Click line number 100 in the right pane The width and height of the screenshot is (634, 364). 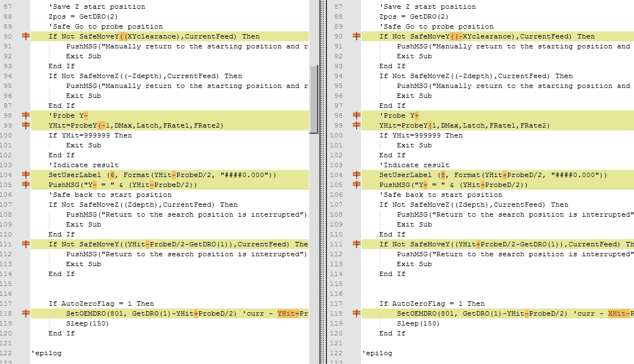[336, 135]
